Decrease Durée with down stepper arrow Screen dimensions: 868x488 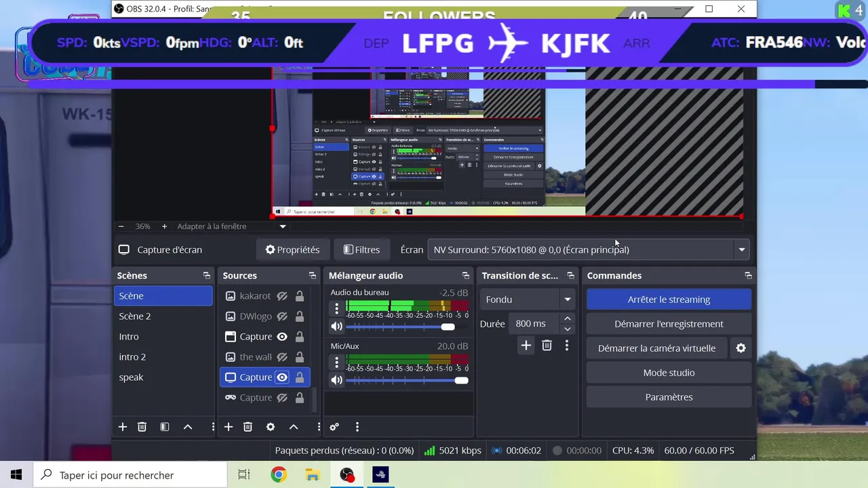568,329
